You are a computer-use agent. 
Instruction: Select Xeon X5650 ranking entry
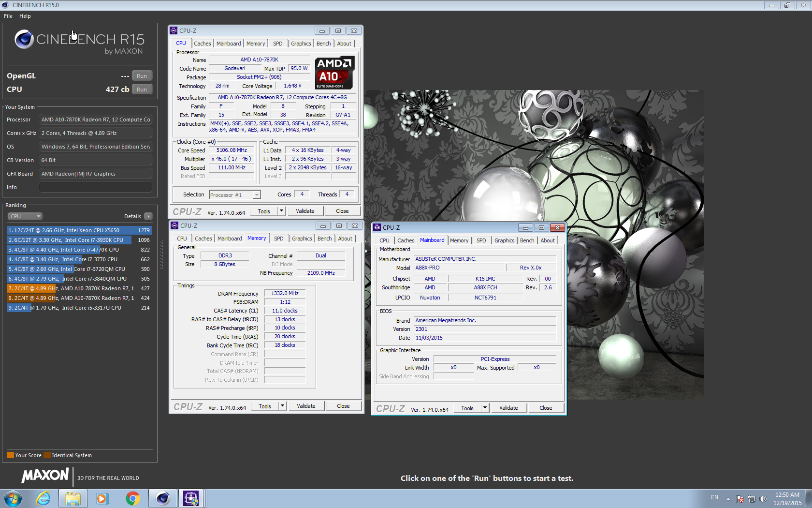pos(79,230)
